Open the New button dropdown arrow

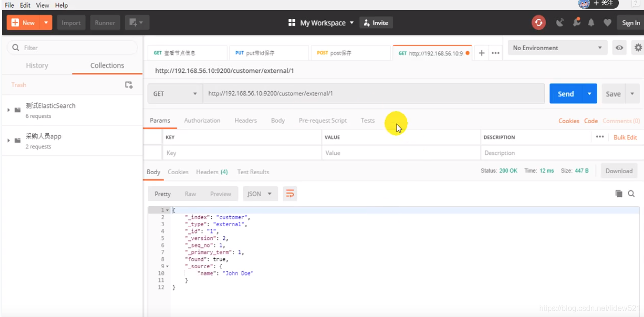pos(46,23)
